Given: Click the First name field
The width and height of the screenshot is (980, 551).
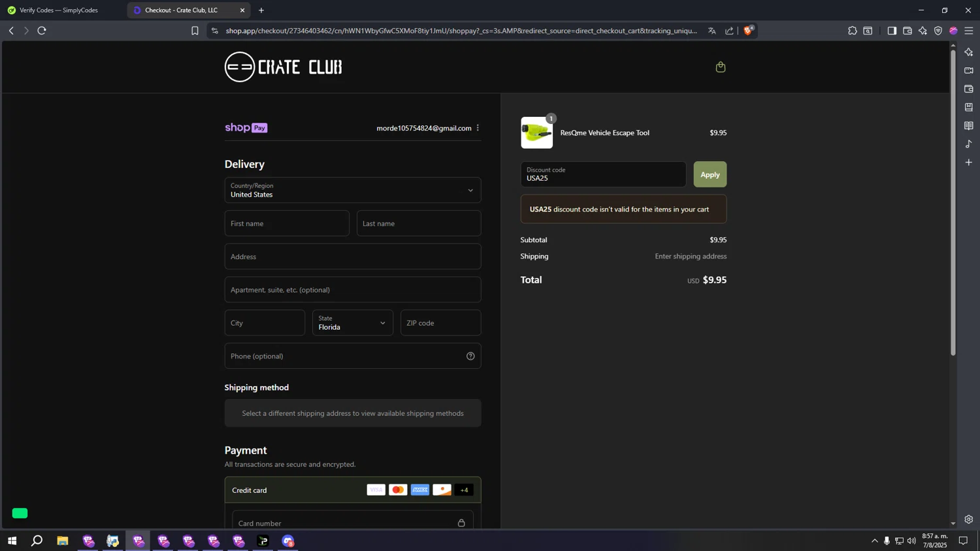Looking at the screenshot, I should tap(287, 223).
